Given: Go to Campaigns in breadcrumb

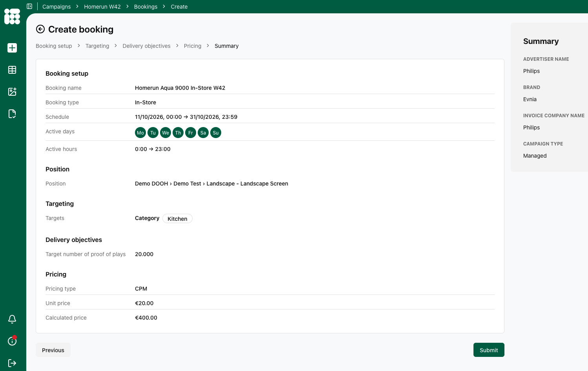Looking at the screenshot, I should click(56, 7).
